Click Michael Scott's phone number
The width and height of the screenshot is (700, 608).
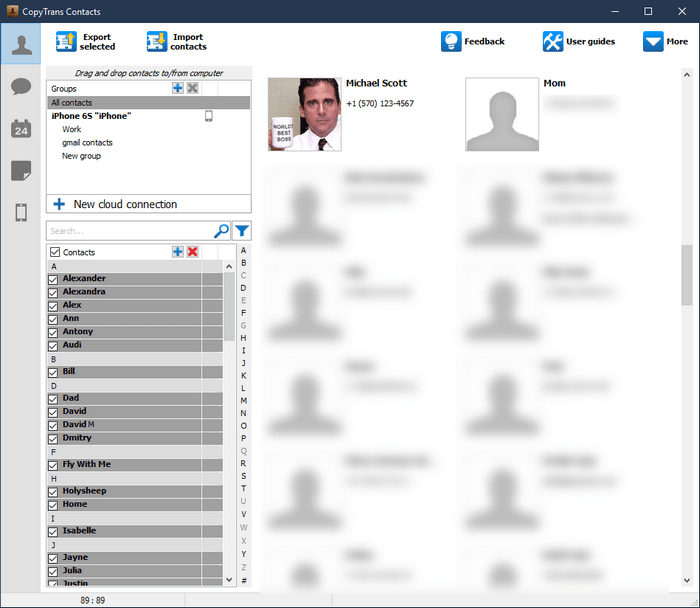click(x=380, y=104)
